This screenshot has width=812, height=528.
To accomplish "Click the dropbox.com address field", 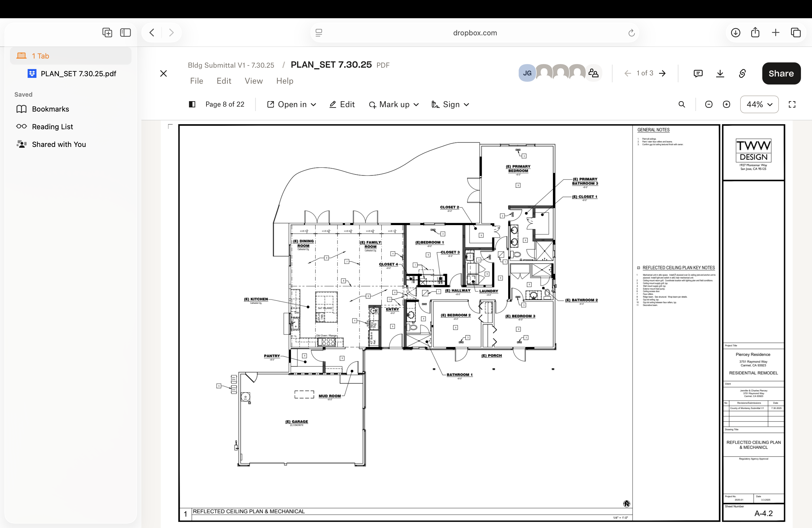I will (x=474, y=33).
